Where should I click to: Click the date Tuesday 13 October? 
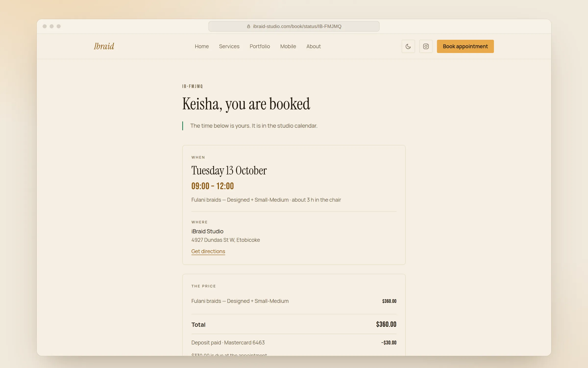[229, 171]
